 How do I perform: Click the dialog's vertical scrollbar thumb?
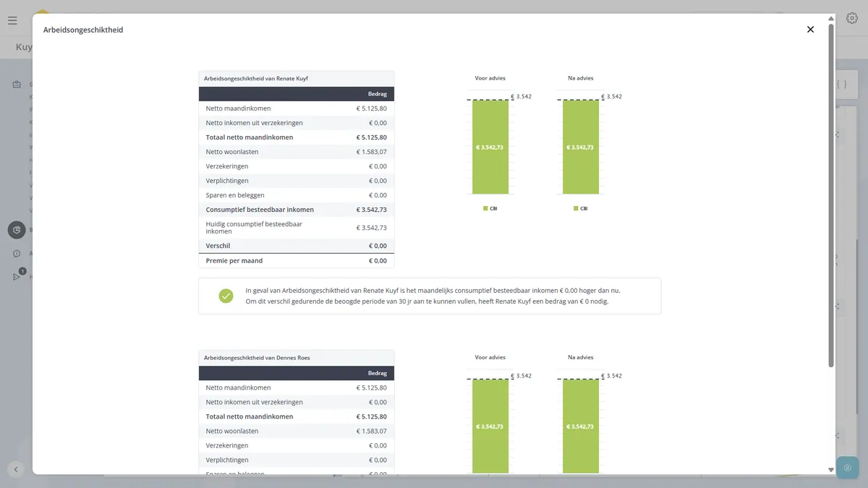coord(830,195)
